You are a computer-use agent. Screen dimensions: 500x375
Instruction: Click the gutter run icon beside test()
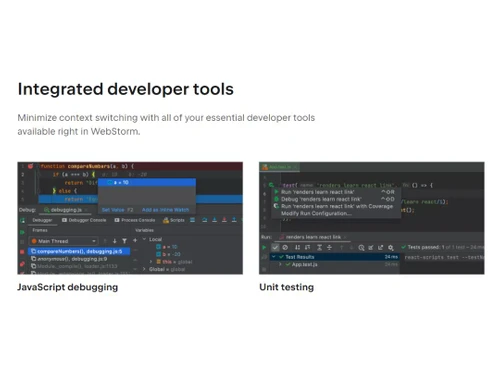[272, 185]
